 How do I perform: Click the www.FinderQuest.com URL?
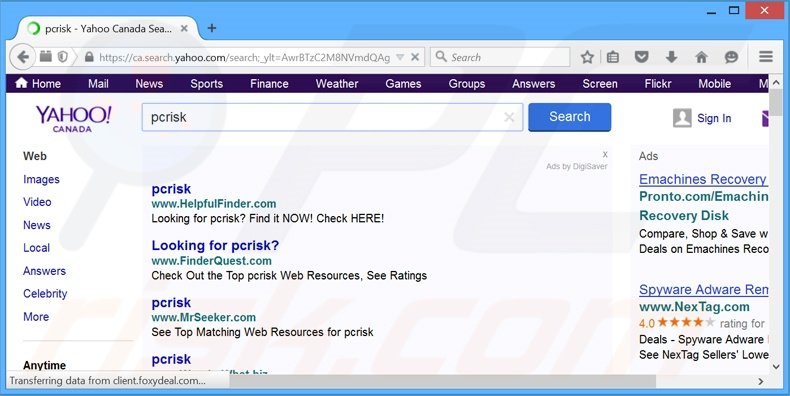[x=212, y=261]
